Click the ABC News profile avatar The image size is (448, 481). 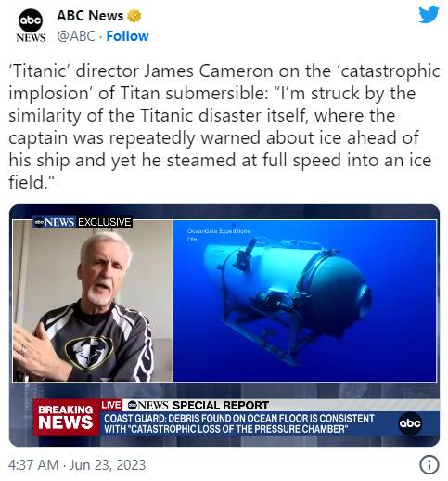click(x=31, y=25)
